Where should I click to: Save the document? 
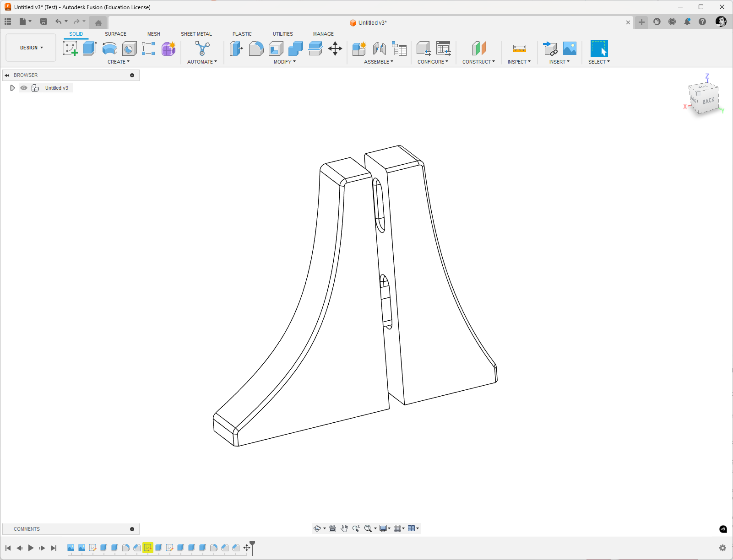pyautogui.click(x=43, y=22)
